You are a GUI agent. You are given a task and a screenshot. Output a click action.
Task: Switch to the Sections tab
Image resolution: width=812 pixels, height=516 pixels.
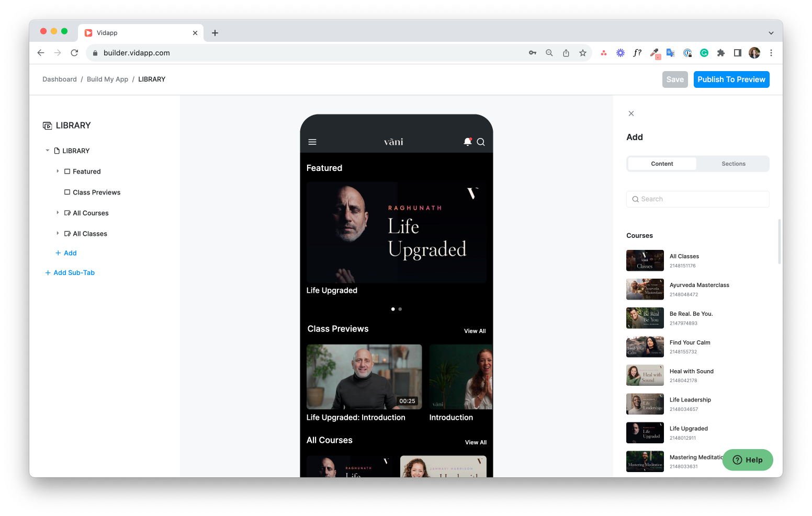pyautogui.click(x=733, y=164)
